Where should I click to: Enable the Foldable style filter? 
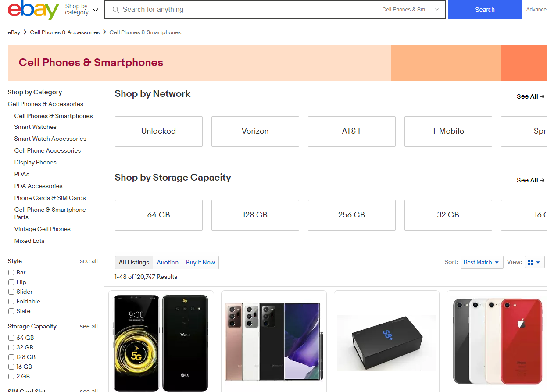pyautogui.click(x=11, y=301)
